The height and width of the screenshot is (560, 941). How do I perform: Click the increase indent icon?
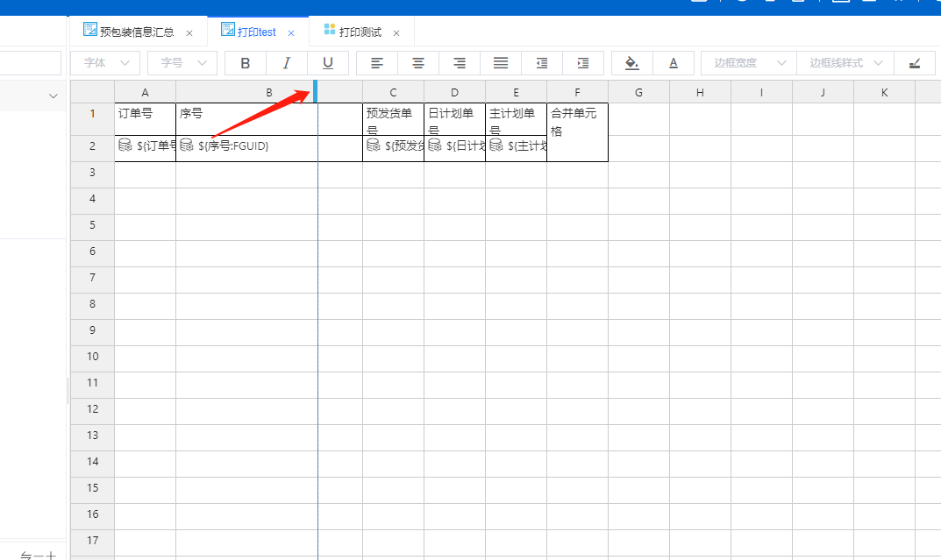coord(583,63)
